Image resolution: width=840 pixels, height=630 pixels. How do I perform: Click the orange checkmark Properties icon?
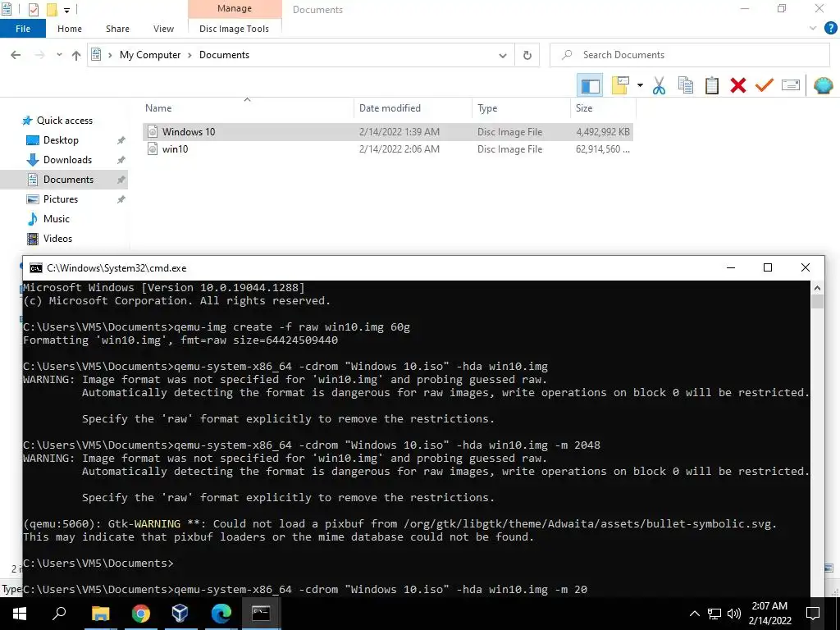tap(765, 85)
